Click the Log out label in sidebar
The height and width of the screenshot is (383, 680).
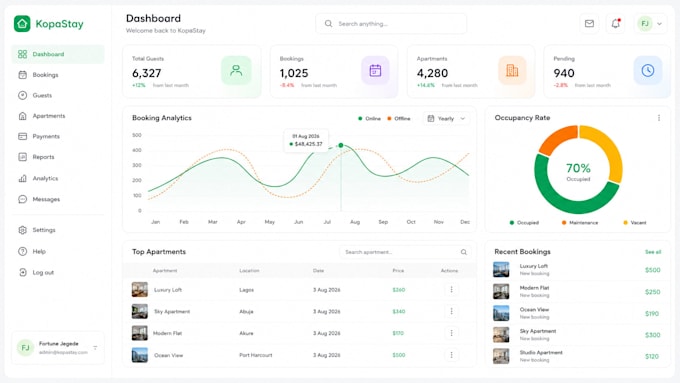coord(43,272)
